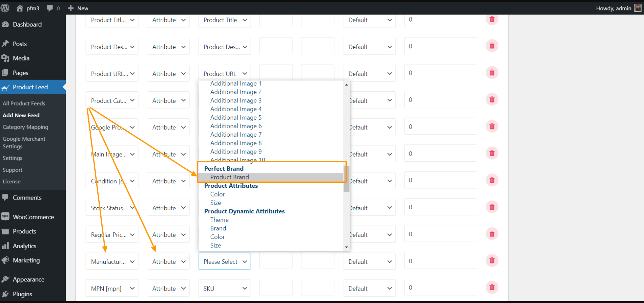Open the comments bubble in the admin bar
This screenshot has height=303, width=644.
[50, 8]
